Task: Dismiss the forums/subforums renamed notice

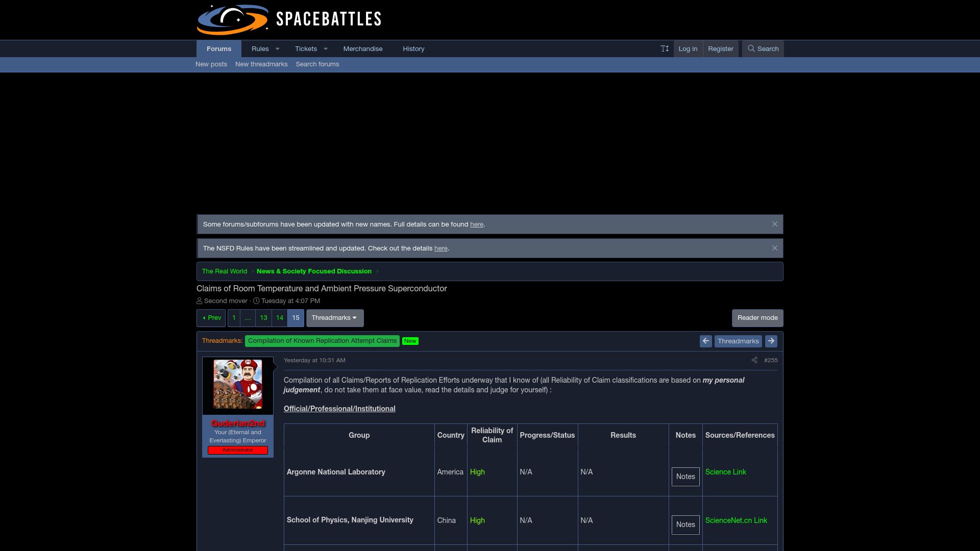Action: pyautogui.click(x=775, y=224)
